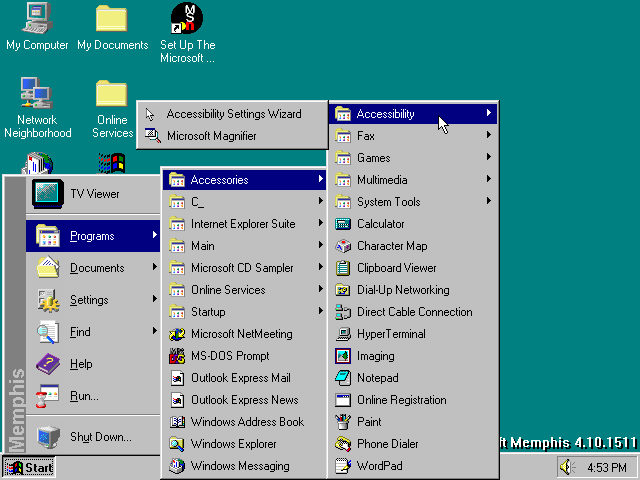Click the Windows Messaging icon
This screenshot has height=480, width=640.
(177, 466)
